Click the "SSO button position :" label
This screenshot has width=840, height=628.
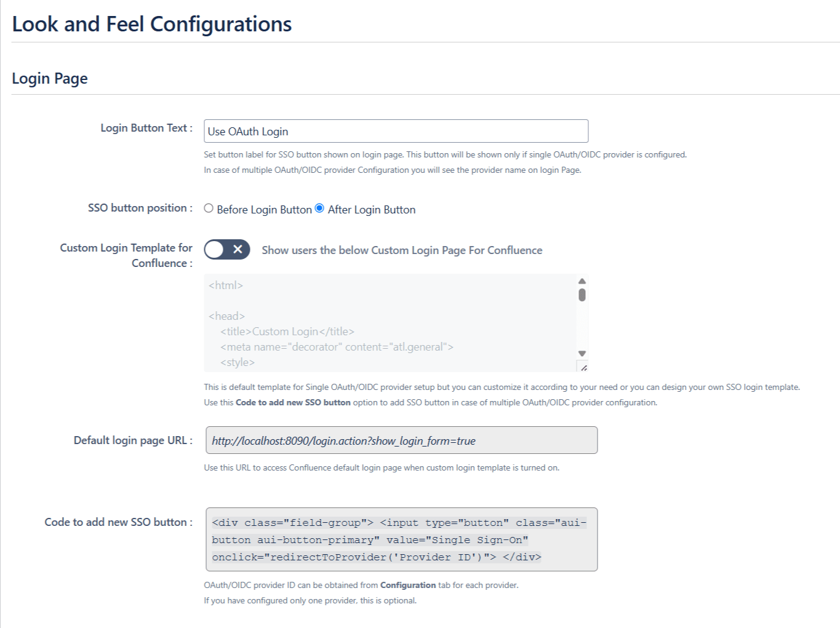click(140, 208)
